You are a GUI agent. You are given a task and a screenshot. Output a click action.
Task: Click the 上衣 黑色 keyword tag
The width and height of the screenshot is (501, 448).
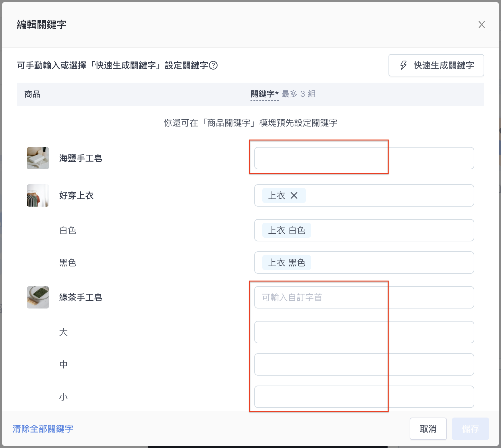coord(287,263)
